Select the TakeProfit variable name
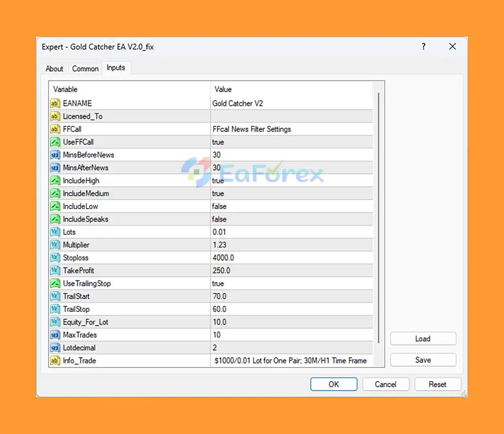Screen dimensions: 504x434 [x=79, y=271]
